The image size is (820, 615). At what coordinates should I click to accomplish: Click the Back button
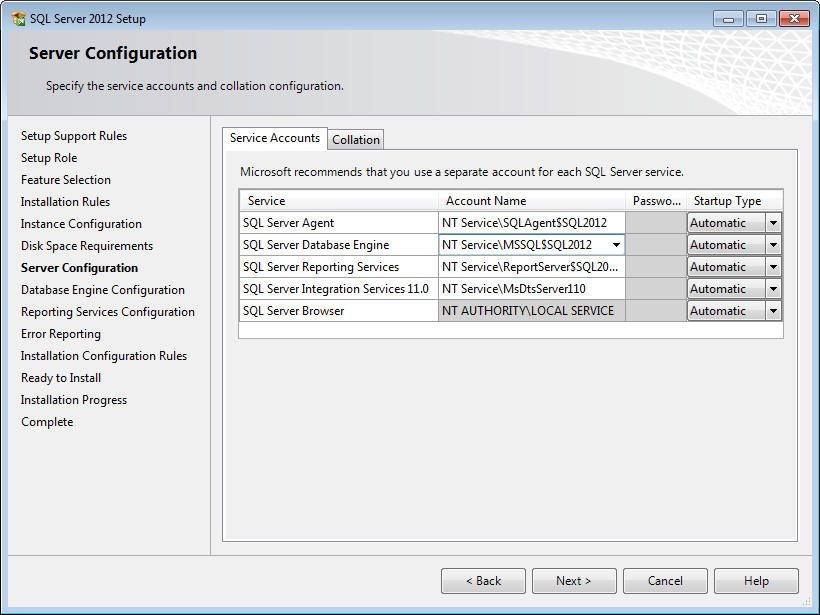483,581
